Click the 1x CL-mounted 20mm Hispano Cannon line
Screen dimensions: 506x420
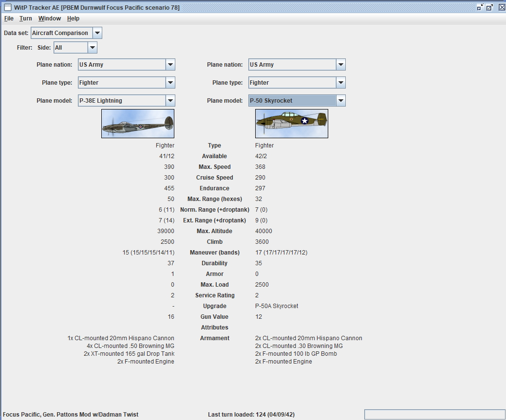(x=121, y=338)
